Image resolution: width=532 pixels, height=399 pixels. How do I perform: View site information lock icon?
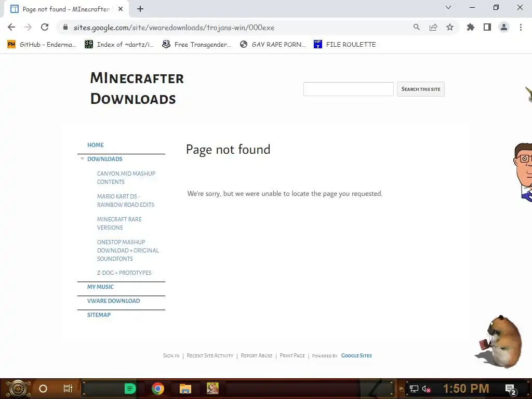coord(65,27)
